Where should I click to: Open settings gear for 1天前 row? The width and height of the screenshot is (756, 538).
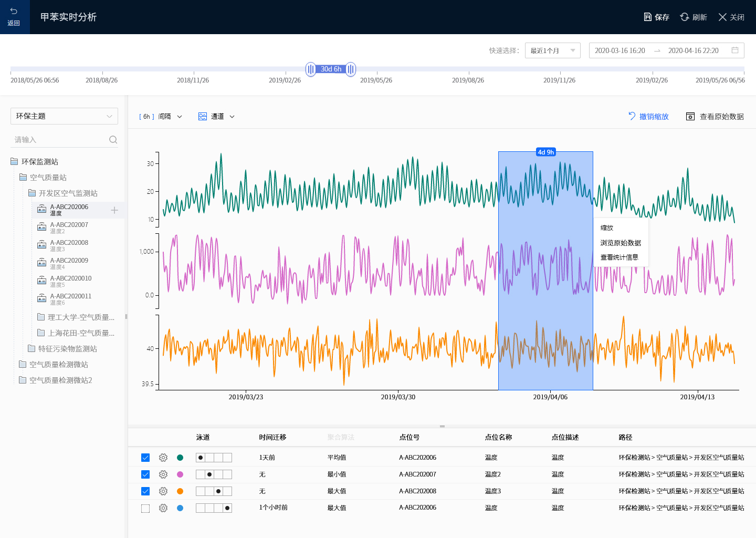click(x=163, y=458)
